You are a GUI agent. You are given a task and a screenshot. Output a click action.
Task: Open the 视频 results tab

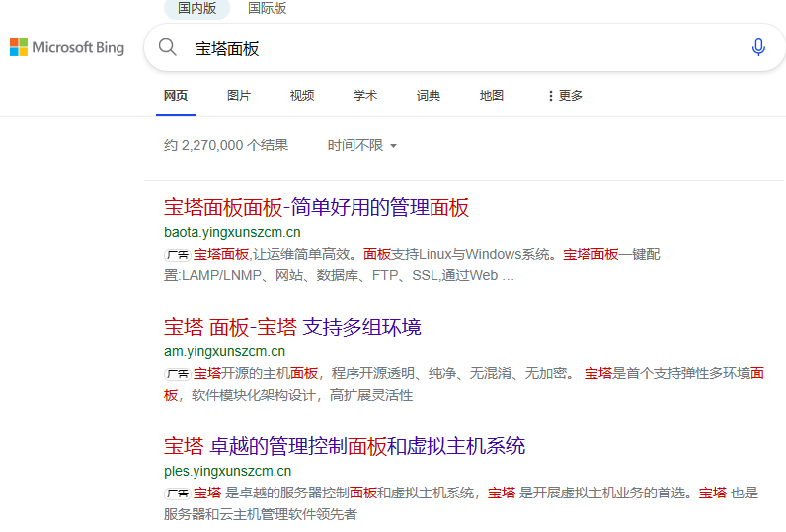tap(302, 95)
